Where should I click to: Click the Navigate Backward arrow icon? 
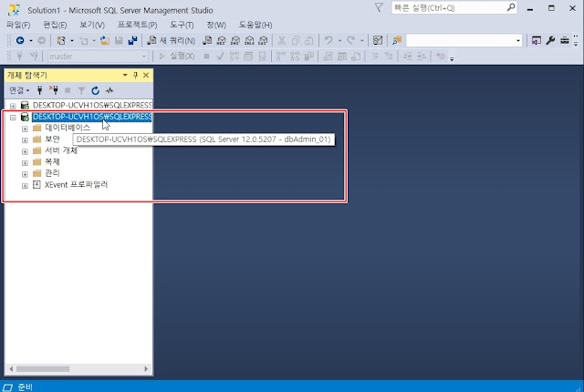[x=20, y=40]
